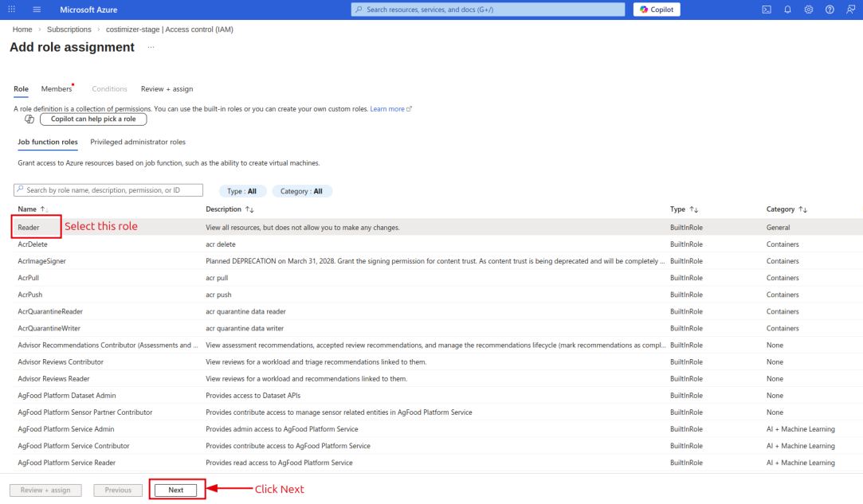Select AgFood Platform Service Reader role
This screenshot has height=504, width=863.
tap(67, 462)
